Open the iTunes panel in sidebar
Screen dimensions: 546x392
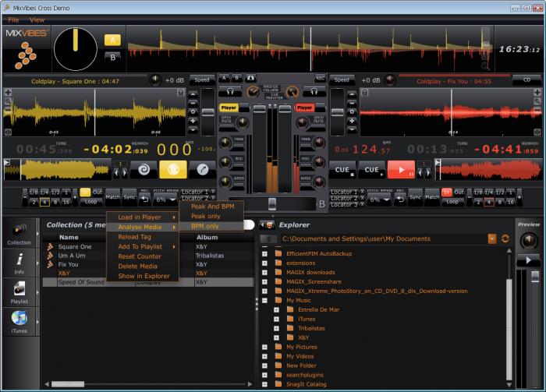click(19, 322)
